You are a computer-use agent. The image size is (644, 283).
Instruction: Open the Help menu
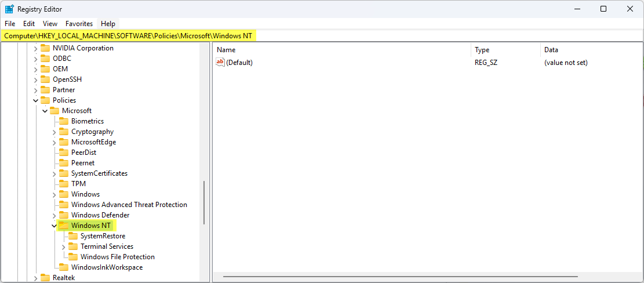(x=108, y=24)
